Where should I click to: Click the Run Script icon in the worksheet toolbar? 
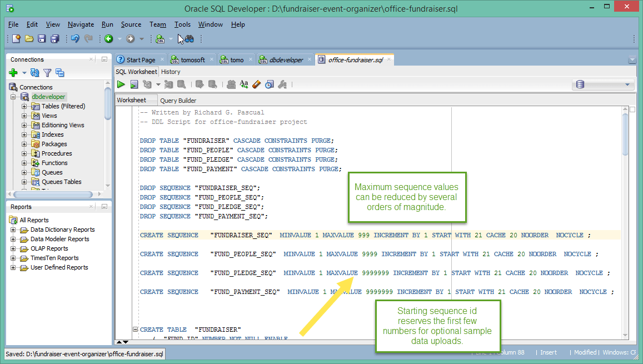[134, 84]
